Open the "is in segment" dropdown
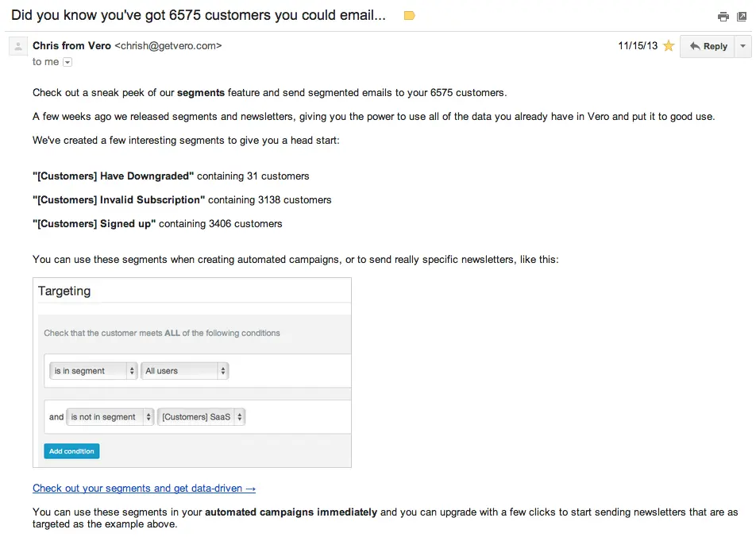This screenshot has width=756, height=541. point(94,371)
